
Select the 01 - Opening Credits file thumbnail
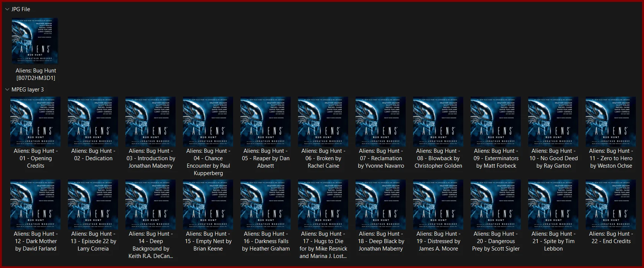click(x=36, y=122)
